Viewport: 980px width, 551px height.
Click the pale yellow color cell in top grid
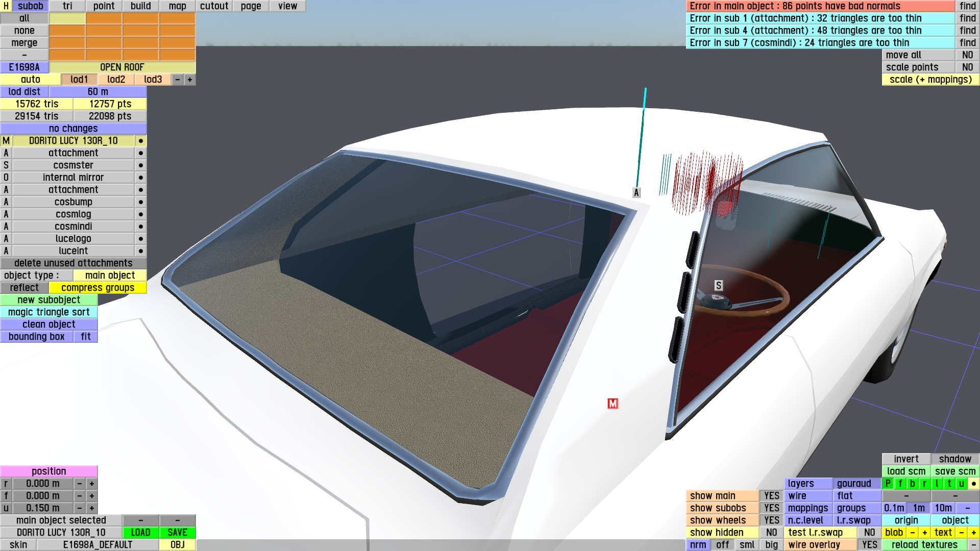[67, 18]
